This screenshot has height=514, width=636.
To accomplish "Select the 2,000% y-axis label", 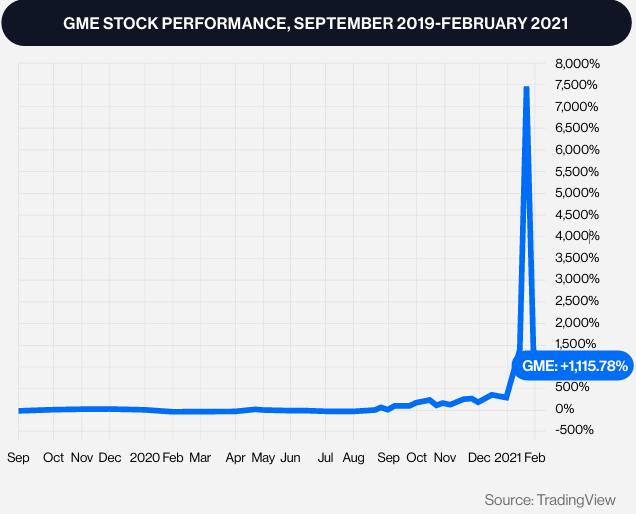I will click(x=577, y=323).
